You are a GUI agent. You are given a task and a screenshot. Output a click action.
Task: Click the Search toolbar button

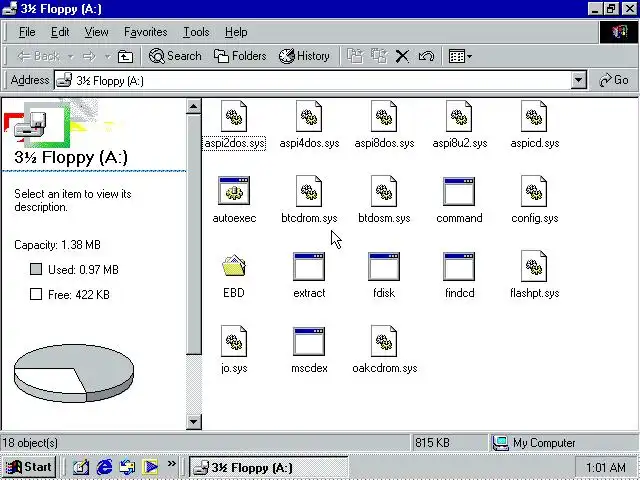(x=175, y=56)
